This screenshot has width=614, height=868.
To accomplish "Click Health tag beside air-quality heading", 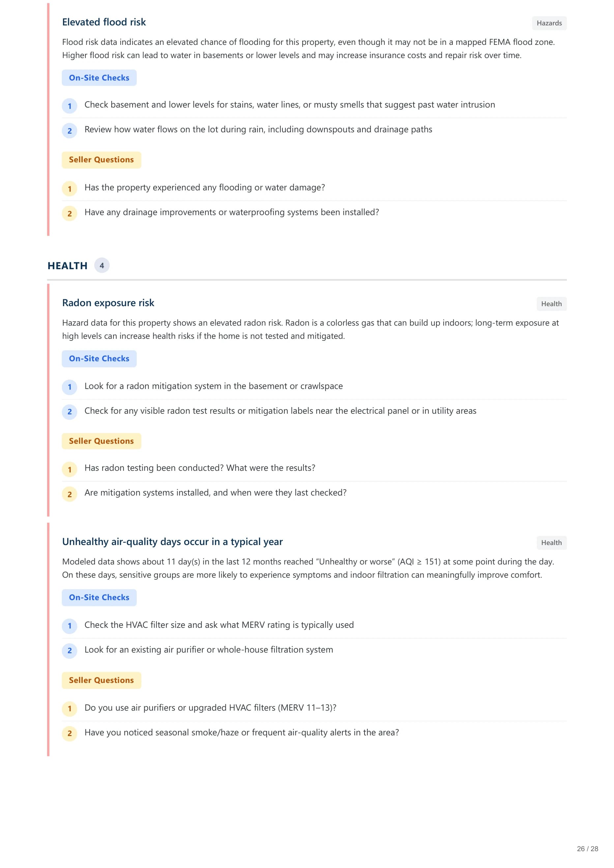I will [551, 543].
